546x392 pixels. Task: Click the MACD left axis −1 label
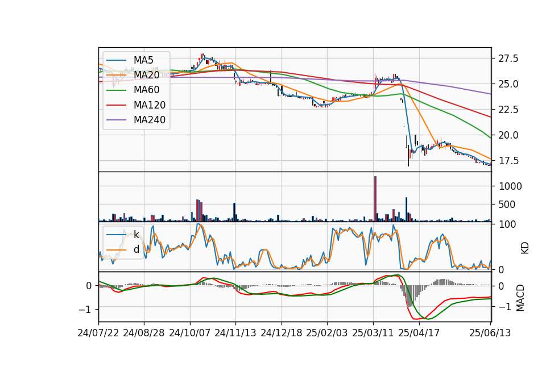[x=86, y=309]
